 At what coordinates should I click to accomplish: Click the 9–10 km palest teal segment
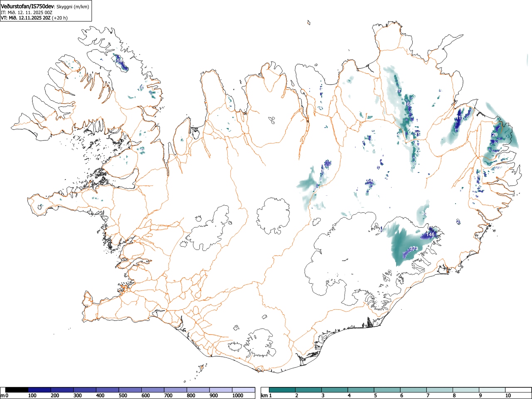coord(492,390)
